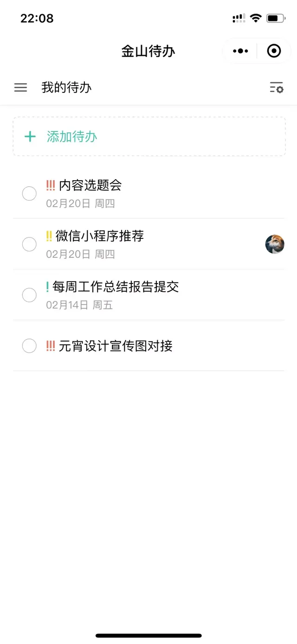This screenshot has height=644, width=297.
Task: Tap the 金山待办 title header
Action: (x=148, y=51)
